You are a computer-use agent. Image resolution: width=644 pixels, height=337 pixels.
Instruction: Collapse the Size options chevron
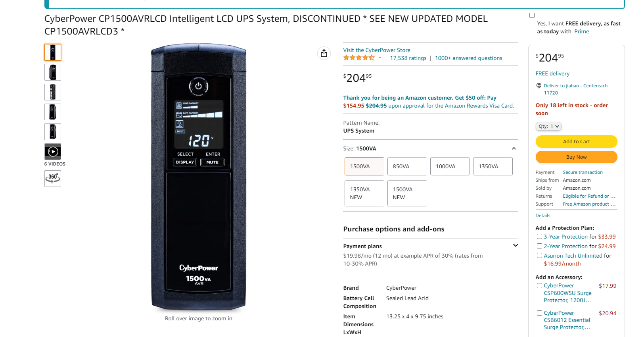(514, 148)
